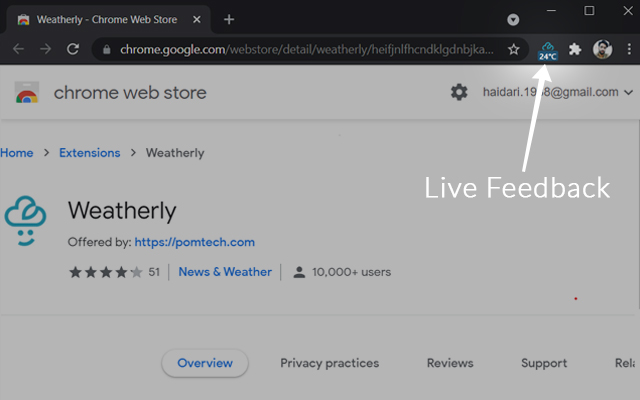Navigate to Extensions breadcrumb link
640x400 pixels.
89,153
